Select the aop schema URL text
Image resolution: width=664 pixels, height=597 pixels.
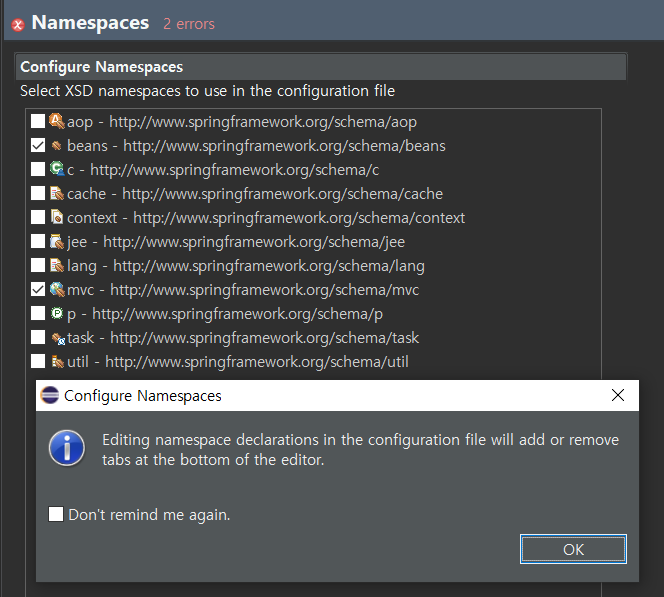[x=263, y=122]
